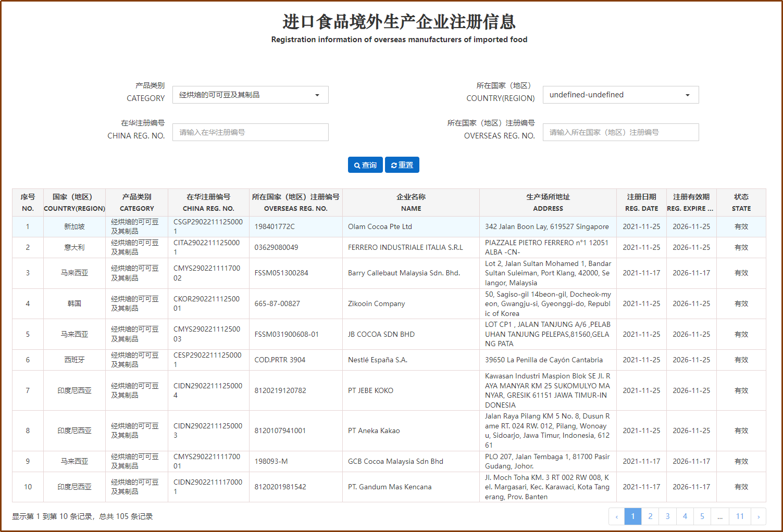Click overseas reg number 8120201981542
The width and height of the screenshot is (783, 532).
pyautogui.click(x=280, y=487)
